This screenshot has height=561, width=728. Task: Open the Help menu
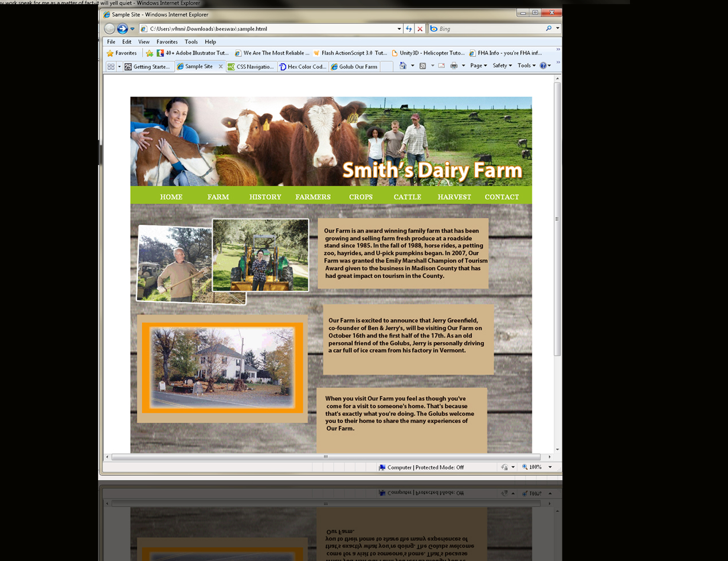210,42
